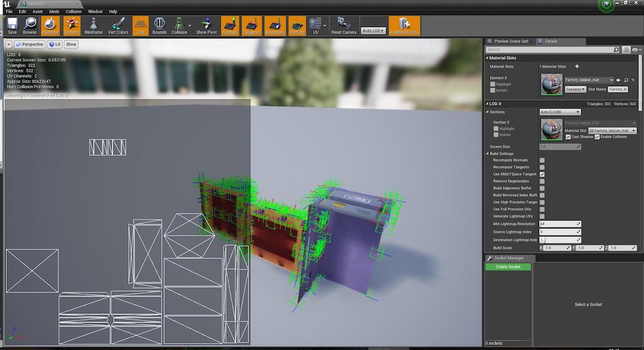The image size is (644, 350).
Task: Toggle the Grid toolbar button
Action: click(140, 26)
